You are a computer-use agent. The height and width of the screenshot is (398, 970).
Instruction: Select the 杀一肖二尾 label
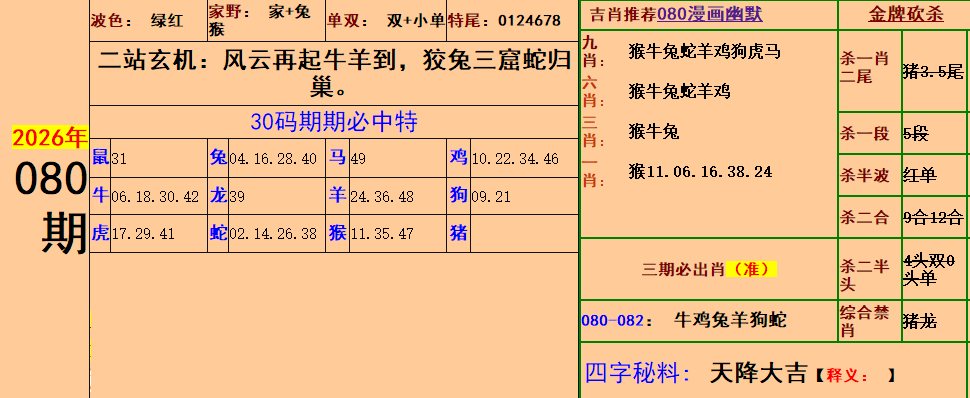click(x=864, y=67)
